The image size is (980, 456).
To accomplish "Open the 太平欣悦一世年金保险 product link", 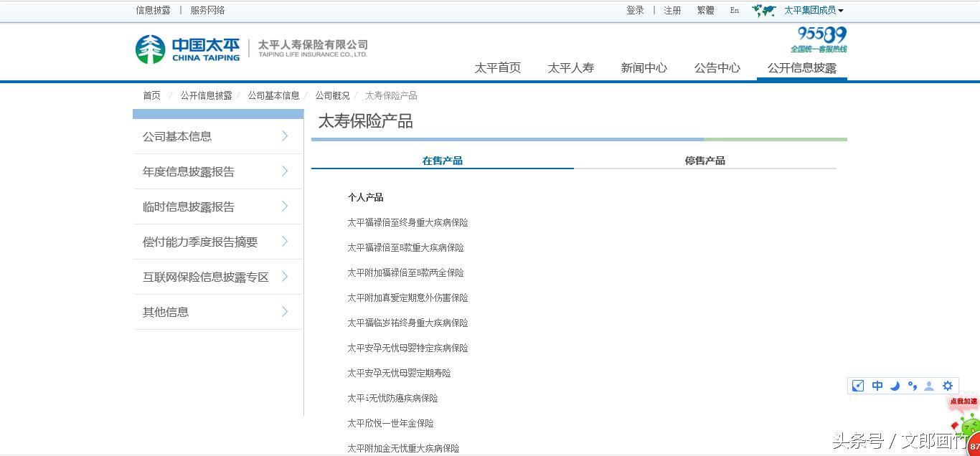I will (390, 423).
